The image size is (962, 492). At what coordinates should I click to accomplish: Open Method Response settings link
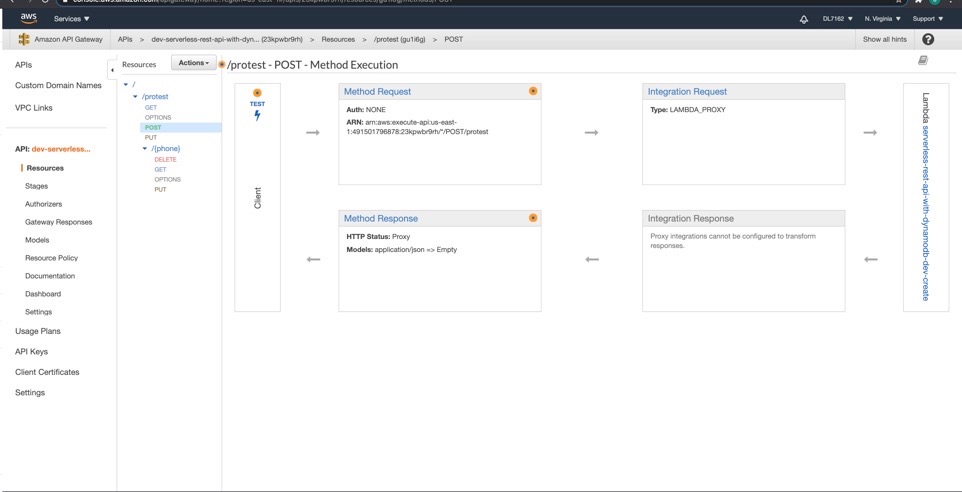pos(380,218)
